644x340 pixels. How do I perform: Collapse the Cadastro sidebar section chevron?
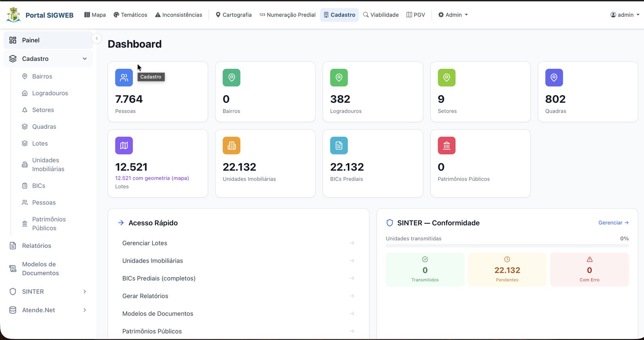(x=85, y=59)
